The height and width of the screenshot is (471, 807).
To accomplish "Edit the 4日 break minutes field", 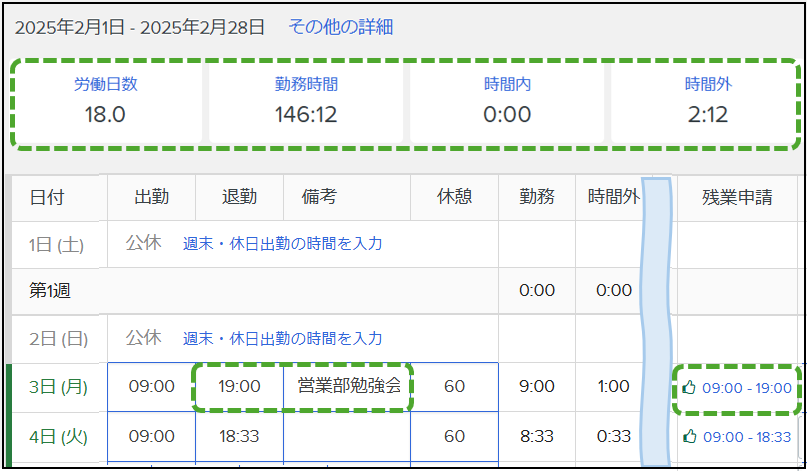I will tap(454, 437).
